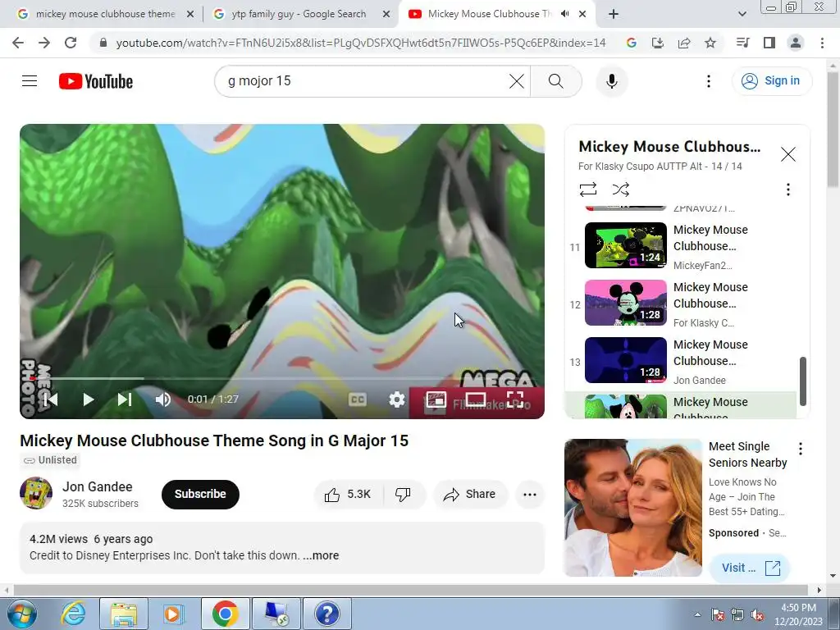Open more actions menu under video
The image size is (840, 630).
pyautogui.click(x=529, y=495)
